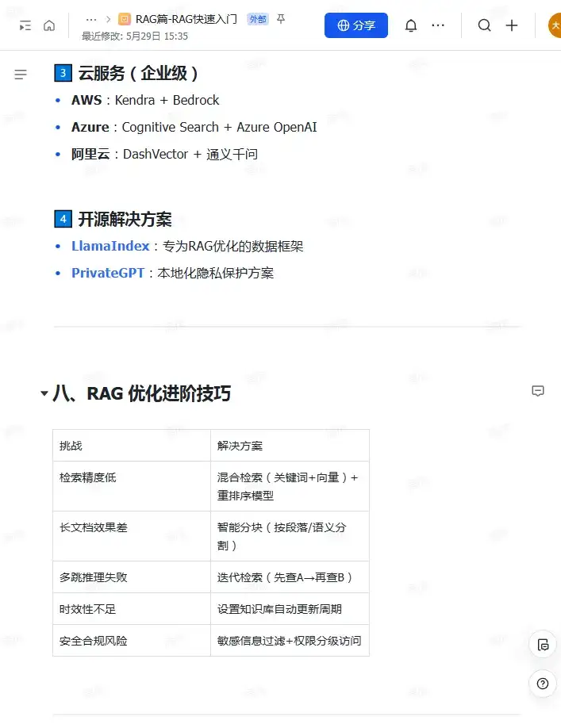The height and width of the screenshot is (728, 561).
Task: Open the PrivateGPT link
Action: [108, 273]
